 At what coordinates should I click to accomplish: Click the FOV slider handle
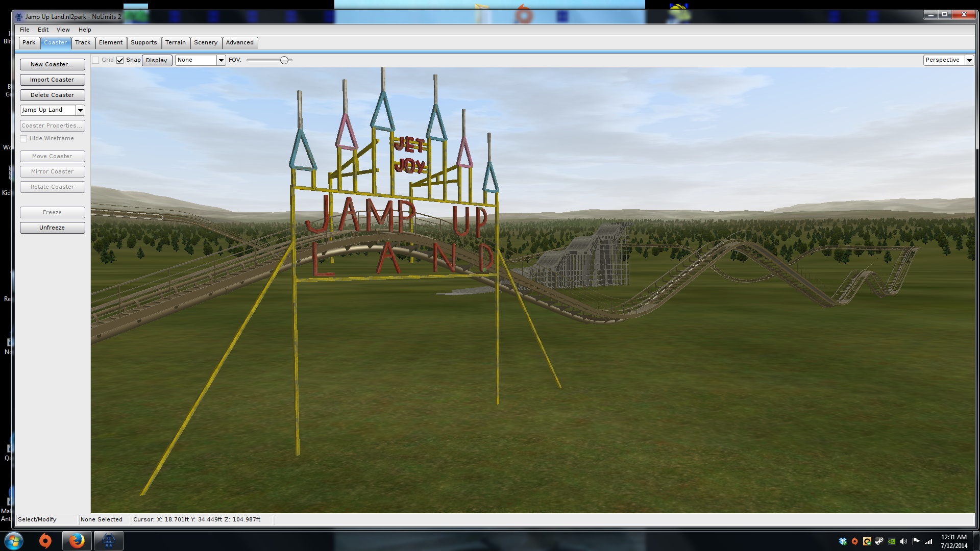tap(284, 60)
